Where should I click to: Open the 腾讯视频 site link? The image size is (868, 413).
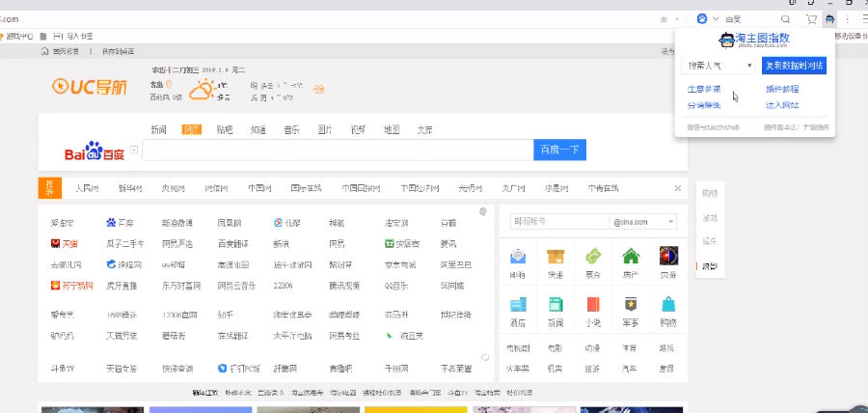click(x=344, y=286)
